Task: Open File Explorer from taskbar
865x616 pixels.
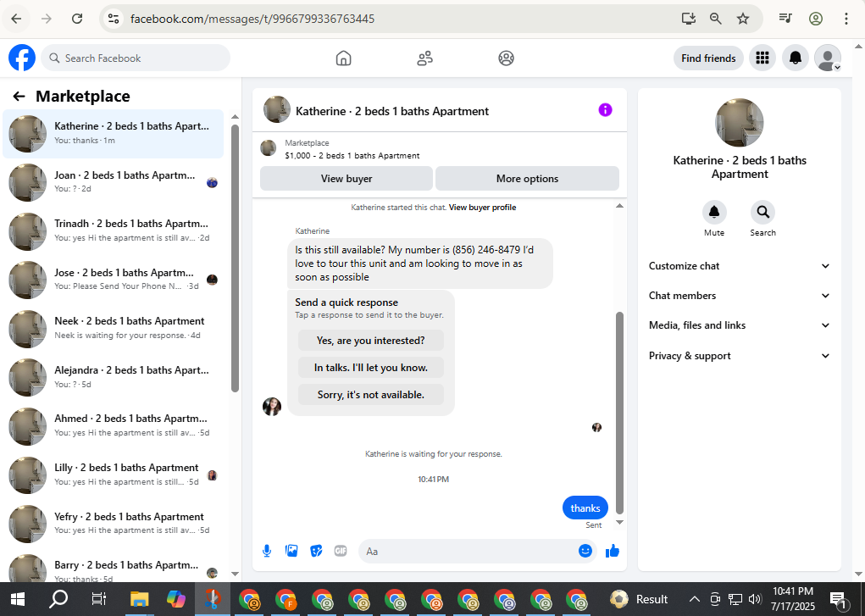Action: 140,599
